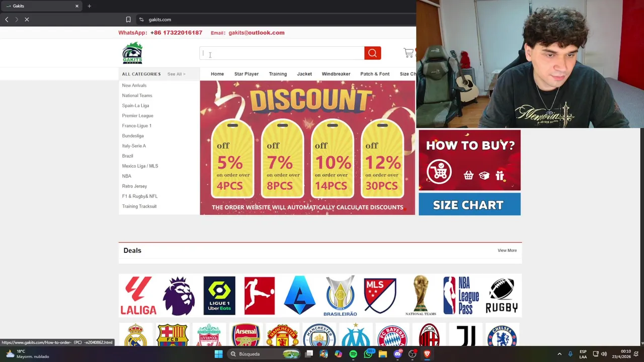Open the How To Buy banner
Viewport: 644px width, 362px height.
pos(469,160)
